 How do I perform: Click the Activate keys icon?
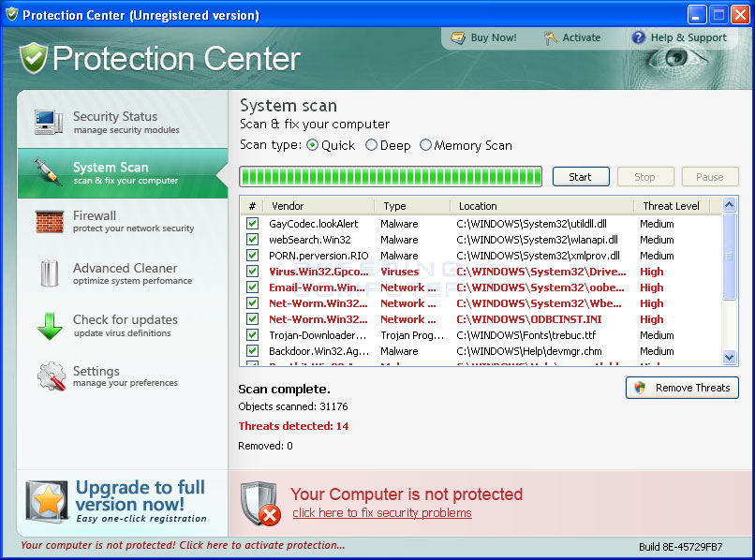[550, 37]
